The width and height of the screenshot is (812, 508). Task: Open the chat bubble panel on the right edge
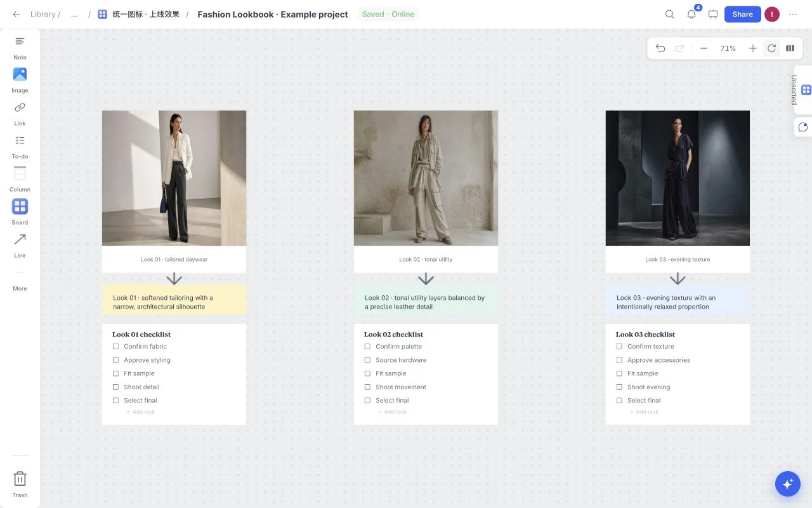tap(803, 127)
